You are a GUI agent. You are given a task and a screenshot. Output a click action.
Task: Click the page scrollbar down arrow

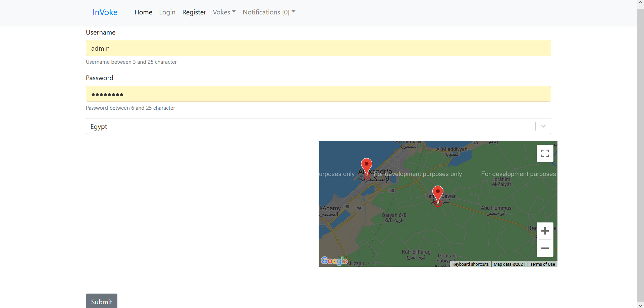click(x=640, y=305)
